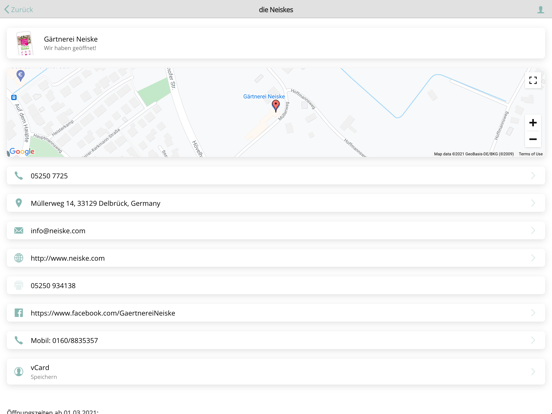Click the purple map marker
The image size is (552, 414).
coord(20,75)
